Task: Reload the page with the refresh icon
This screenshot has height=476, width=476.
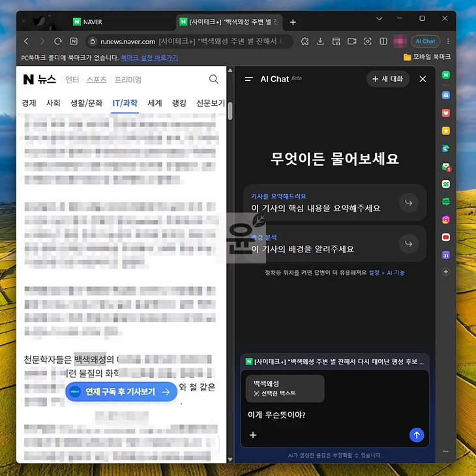Action: 58,41
